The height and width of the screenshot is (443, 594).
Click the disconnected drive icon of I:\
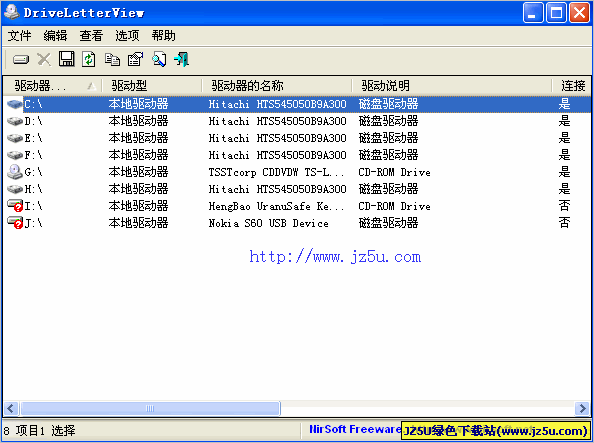15,206
